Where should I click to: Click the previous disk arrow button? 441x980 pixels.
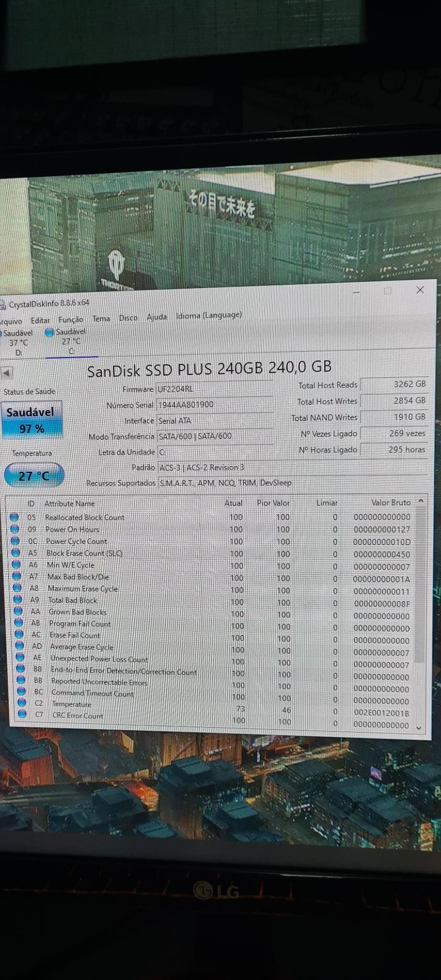[x=7, y=372]
